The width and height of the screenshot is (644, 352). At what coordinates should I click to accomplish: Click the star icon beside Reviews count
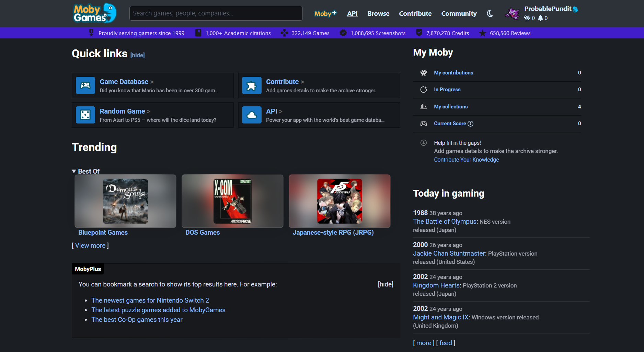482,33
